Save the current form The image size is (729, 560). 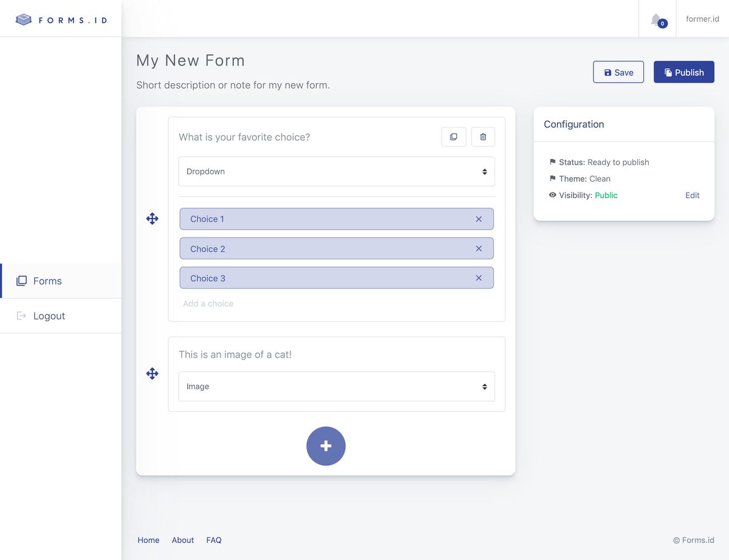coord(618,72)
